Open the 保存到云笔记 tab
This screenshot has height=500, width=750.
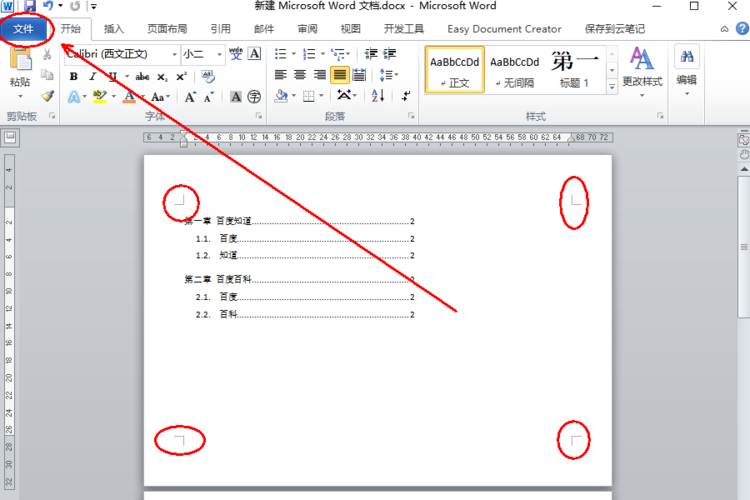(615, 29)
